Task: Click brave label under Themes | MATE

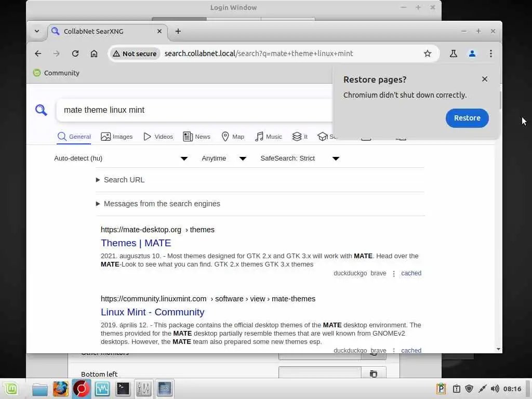Action: tap(378, 273)
